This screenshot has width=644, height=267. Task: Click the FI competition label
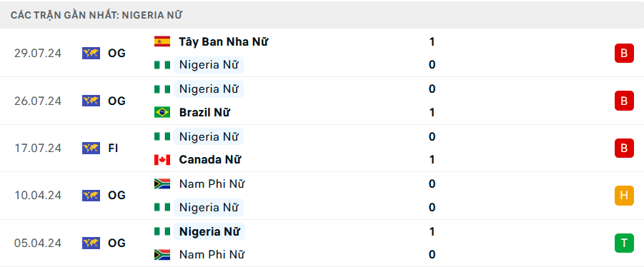113,148
